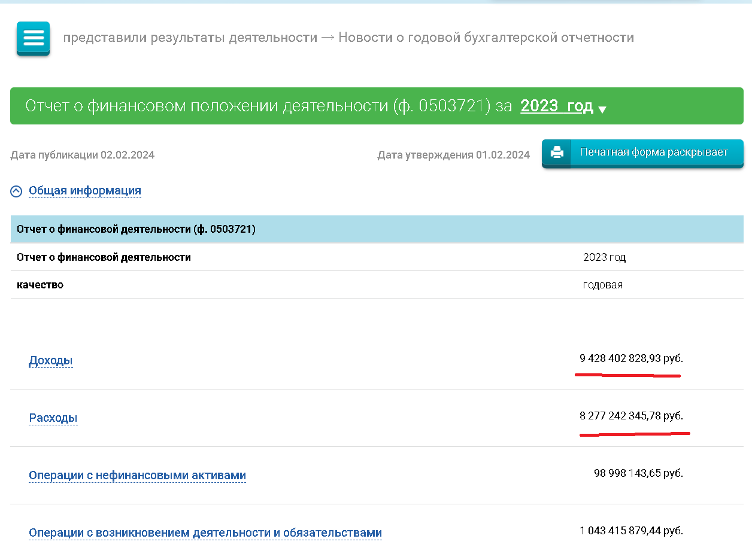Click the printer icon on print button
Viewport: 752px width, 560px height.
click(557, 153)
